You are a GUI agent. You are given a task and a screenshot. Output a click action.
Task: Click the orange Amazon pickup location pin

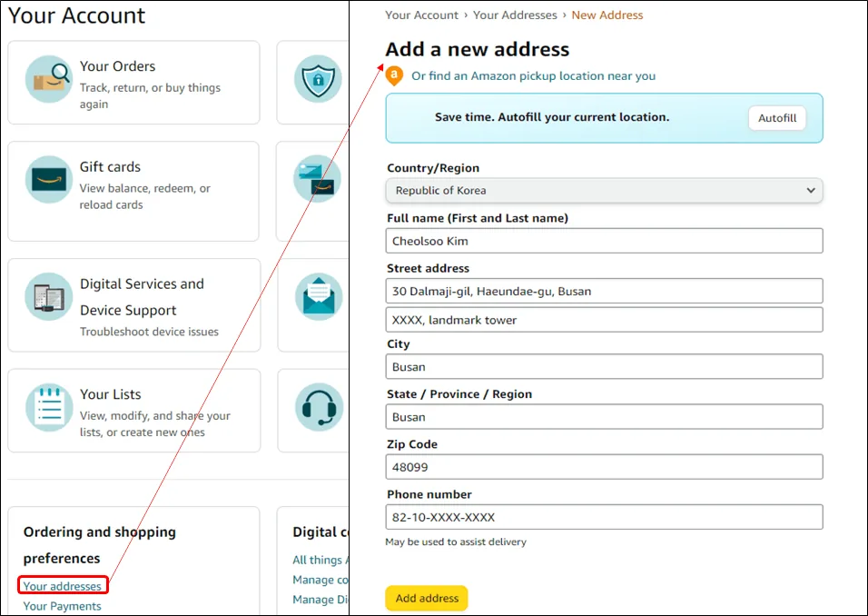click(394, 76)
